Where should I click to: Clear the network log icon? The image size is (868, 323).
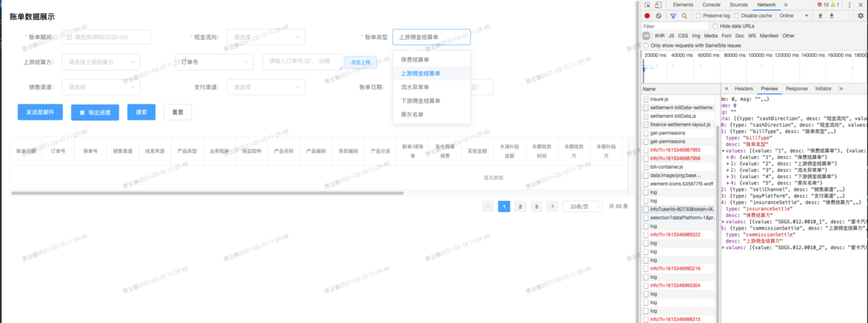click(659, 16)
